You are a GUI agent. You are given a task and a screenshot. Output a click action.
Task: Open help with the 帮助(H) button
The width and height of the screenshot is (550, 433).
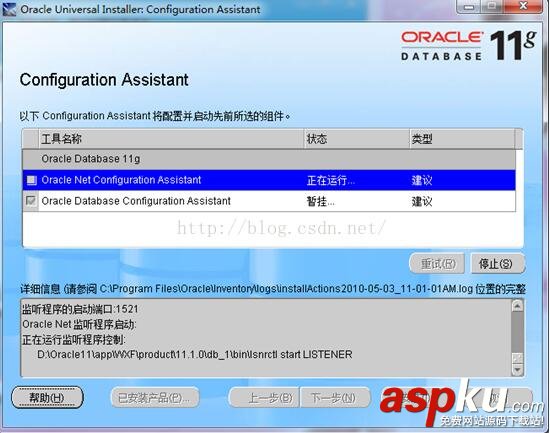(x=47, y=398)
